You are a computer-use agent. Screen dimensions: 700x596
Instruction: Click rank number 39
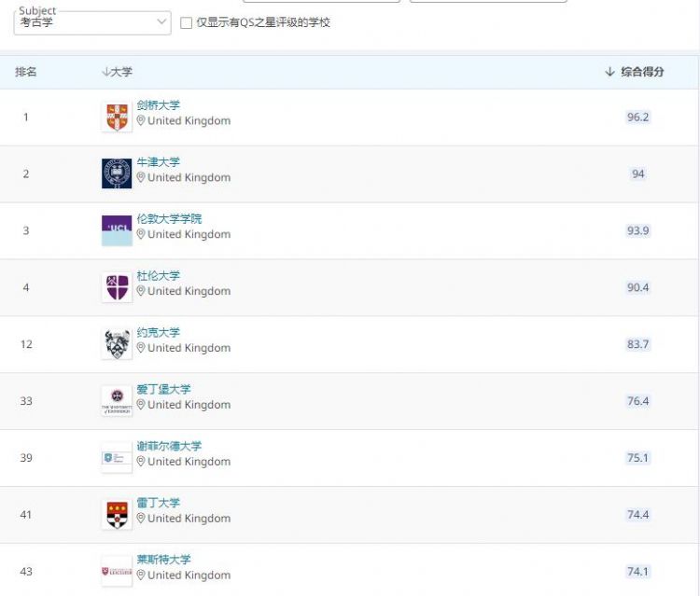[26, 458]
